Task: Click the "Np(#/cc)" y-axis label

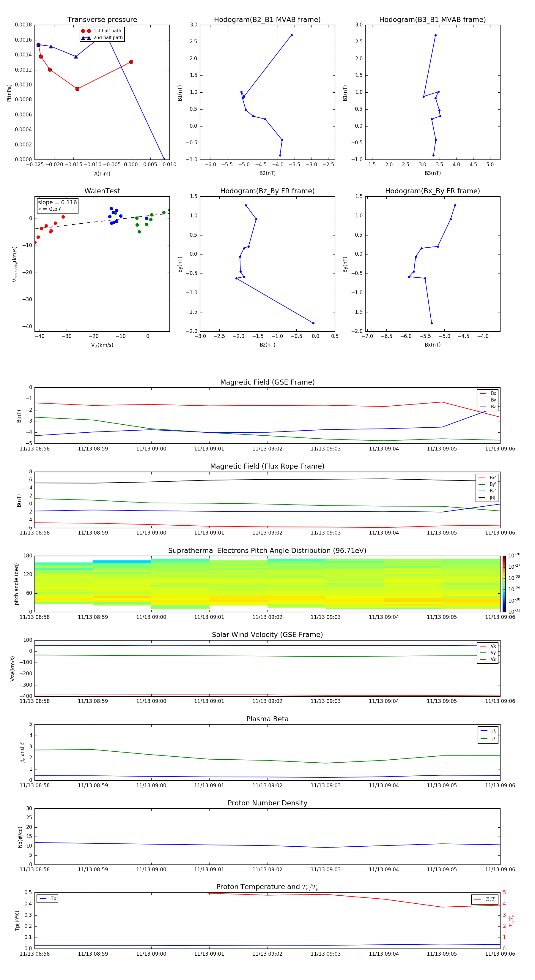Action: pos(21,837)
